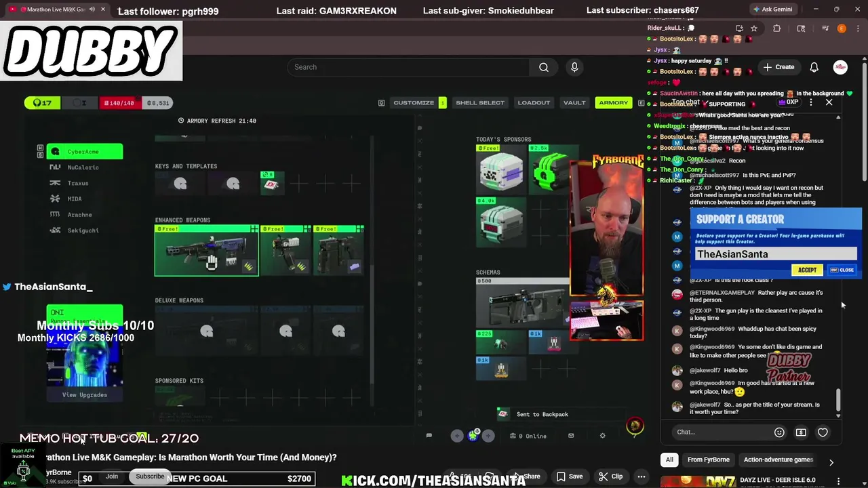Select third free enhanced weapon
Screen dimensions: 868x488
point(339,251)
